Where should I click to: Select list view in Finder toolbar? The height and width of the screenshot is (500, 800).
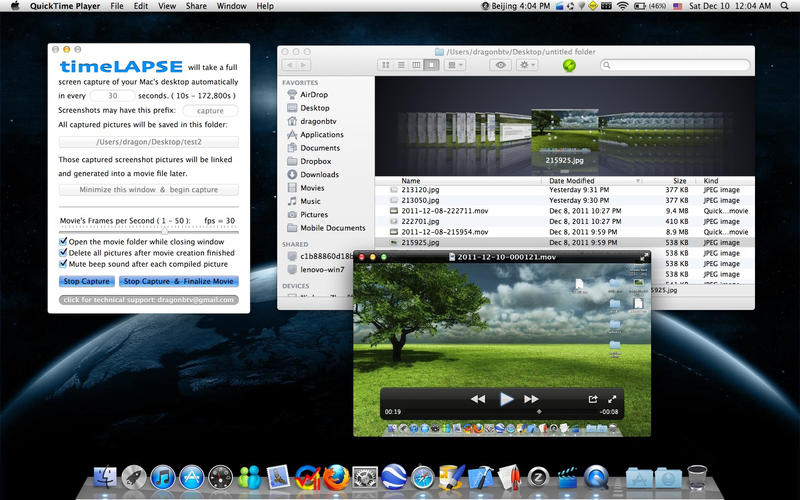click(x=401, y=65)
